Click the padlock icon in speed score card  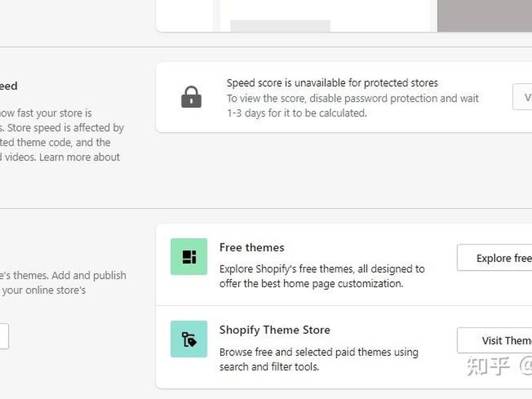(192, 97)
